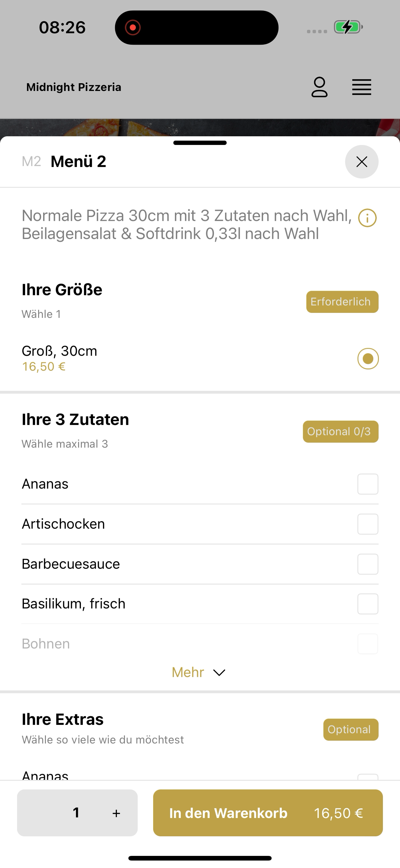Tap the Midnight Pizzeria title

74,87
